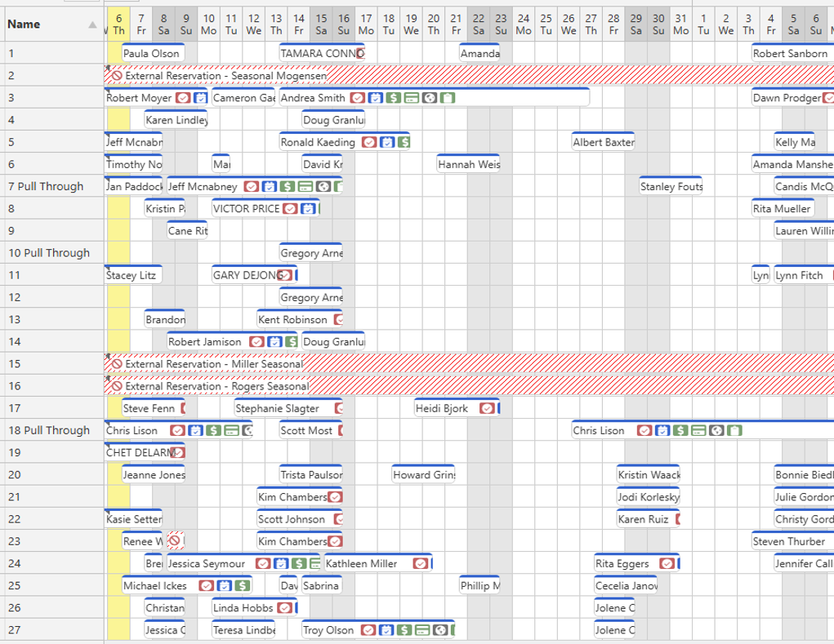Click red checkmark icon on Robert Moyer
The width and height of the screenshot is (834, 644).
[x=183, y=98]
